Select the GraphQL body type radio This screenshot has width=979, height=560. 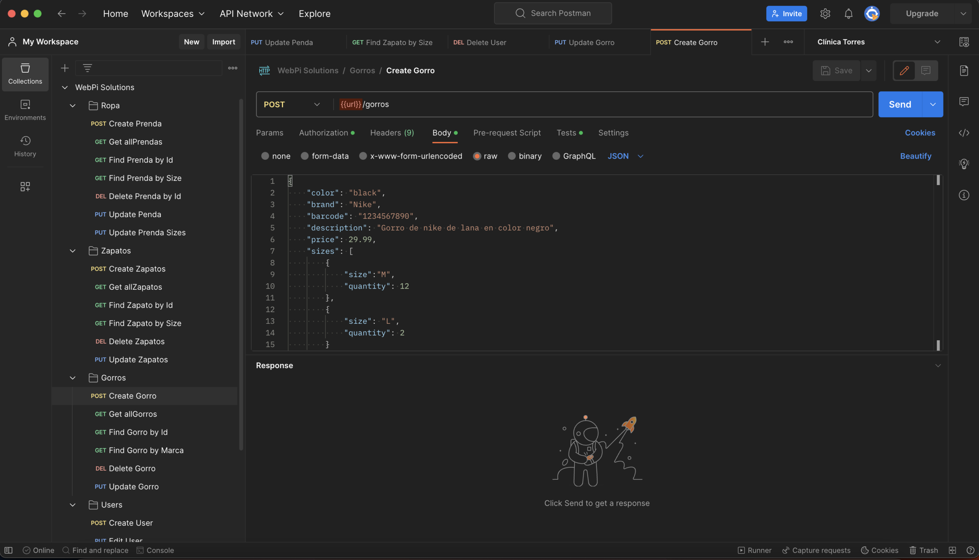pyautogui.click(x=556, y=156)
